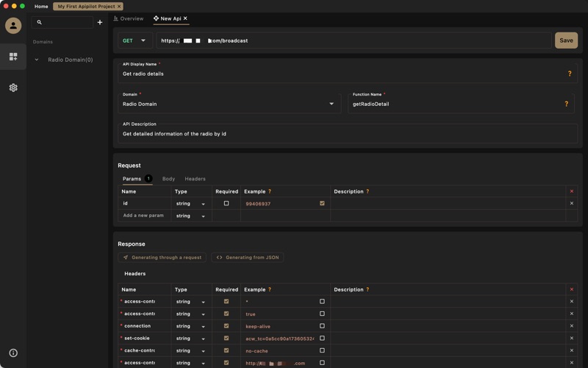Collapse the Radio Domain(0) tree chevron
The image size is (588, 368).
point(37,60)
